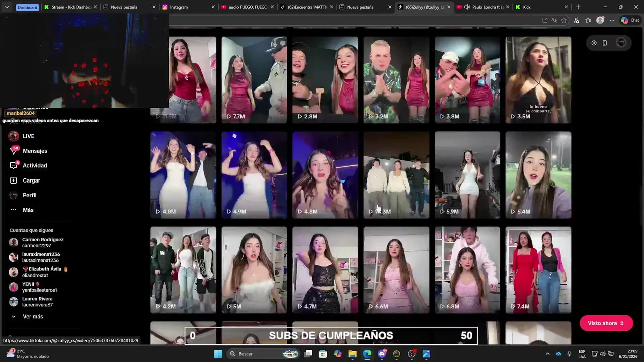Open the video with 2.8M views
The height and width of the screenshot is (362, 644).
pos(325,79)
